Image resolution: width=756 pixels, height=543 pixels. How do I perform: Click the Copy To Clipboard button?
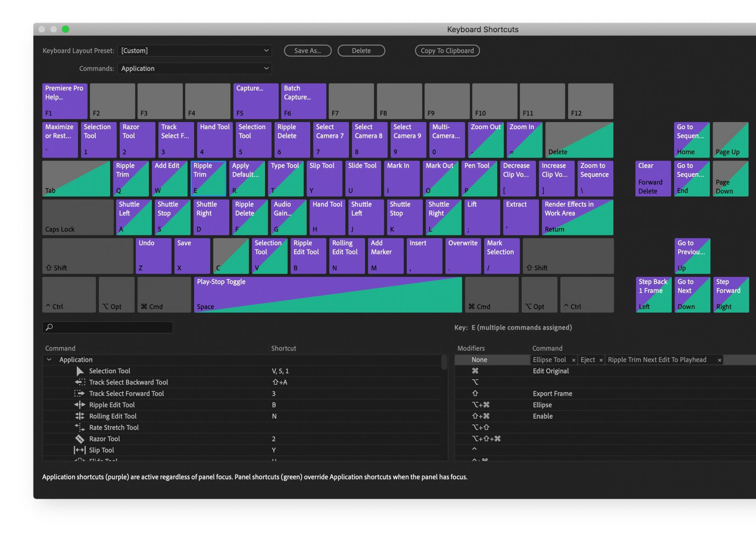447,50
